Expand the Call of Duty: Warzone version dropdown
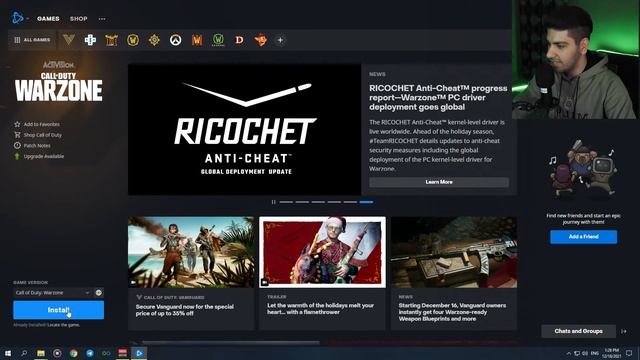 coord(52,293)
